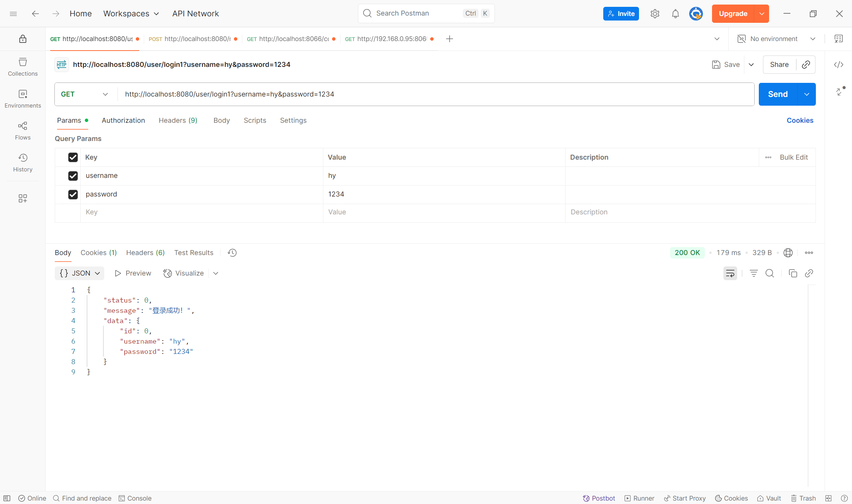
Task: Toggle response word wrap
Action: (730, 273)
